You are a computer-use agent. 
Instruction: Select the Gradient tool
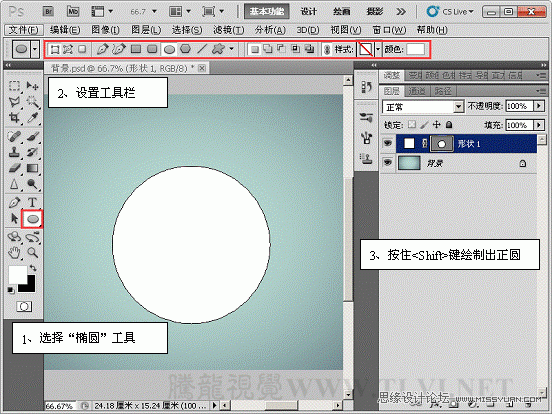32,168
